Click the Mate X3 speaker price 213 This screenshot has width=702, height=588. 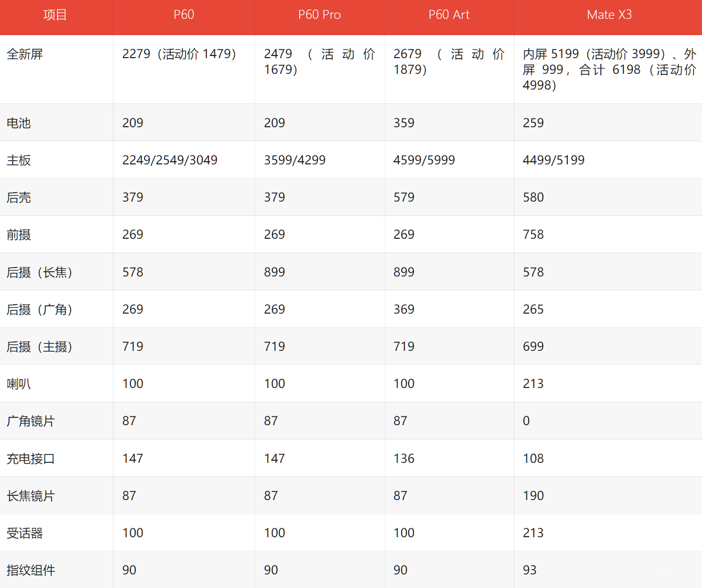[x=533, y=384]
